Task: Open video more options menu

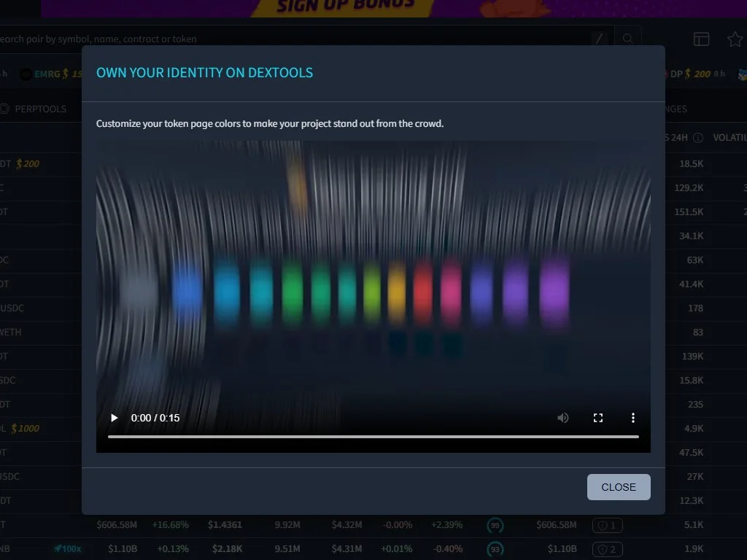Action: (632, 418)
